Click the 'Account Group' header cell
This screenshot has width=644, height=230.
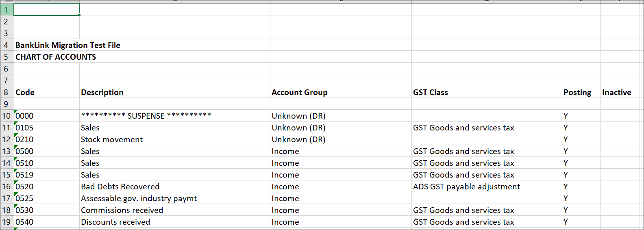(x=299, y=92)
